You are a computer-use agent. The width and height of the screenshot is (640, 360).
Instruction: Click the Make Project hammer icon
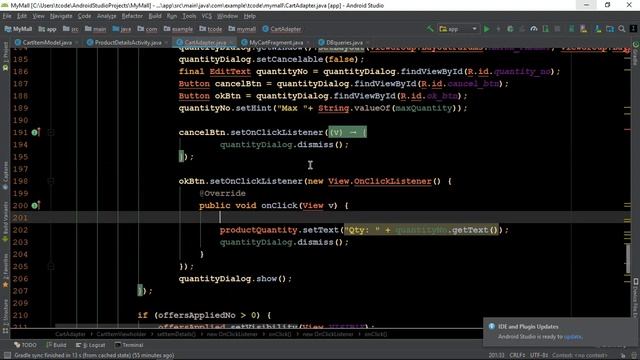pyautogui.click(x=430, y=29)
